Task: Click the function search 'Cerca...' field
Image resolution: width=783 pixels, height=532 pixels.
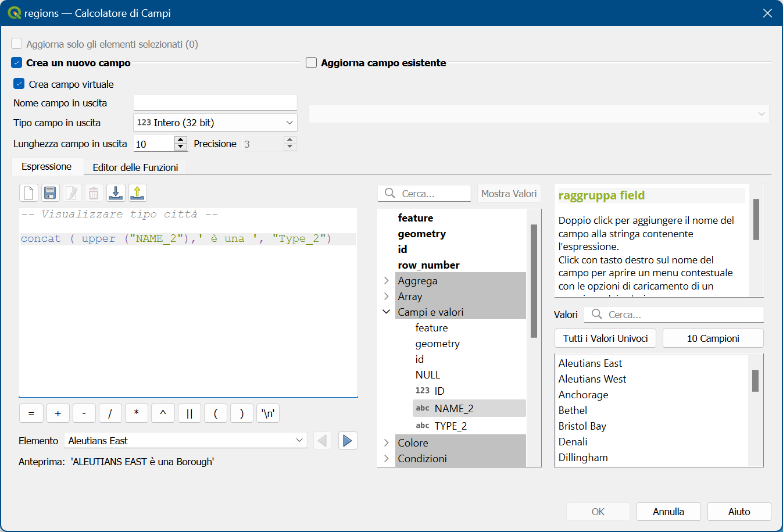Action: [x=424, y=194]
